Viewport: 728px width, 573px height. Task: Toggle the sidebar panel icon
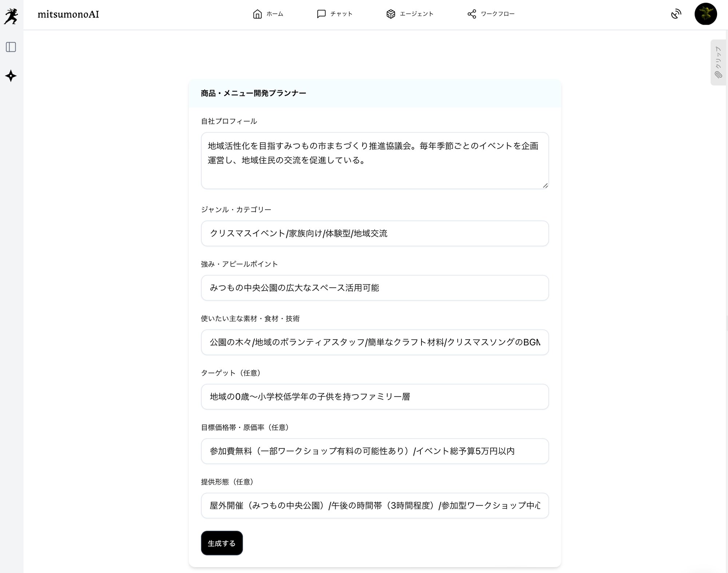click(11, 47)
